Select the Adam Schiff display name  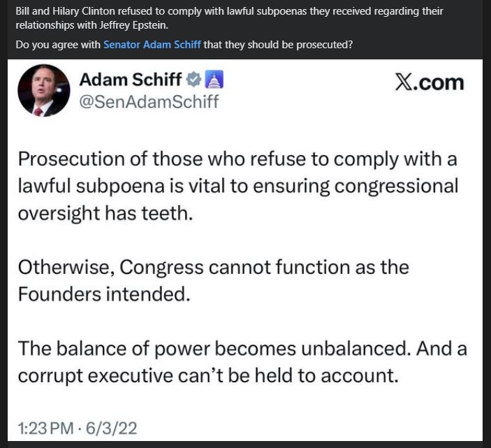pos(131,80)
